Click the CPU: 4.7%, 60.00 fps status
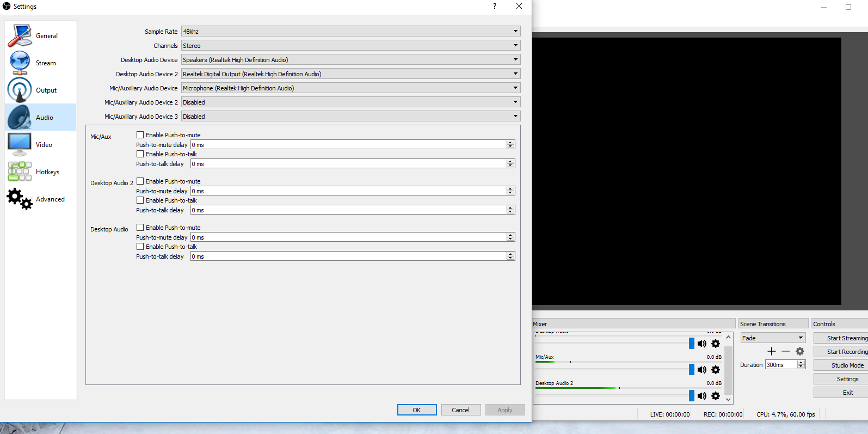The width and height of the screenshot is (868, 434). click(786, 414)
